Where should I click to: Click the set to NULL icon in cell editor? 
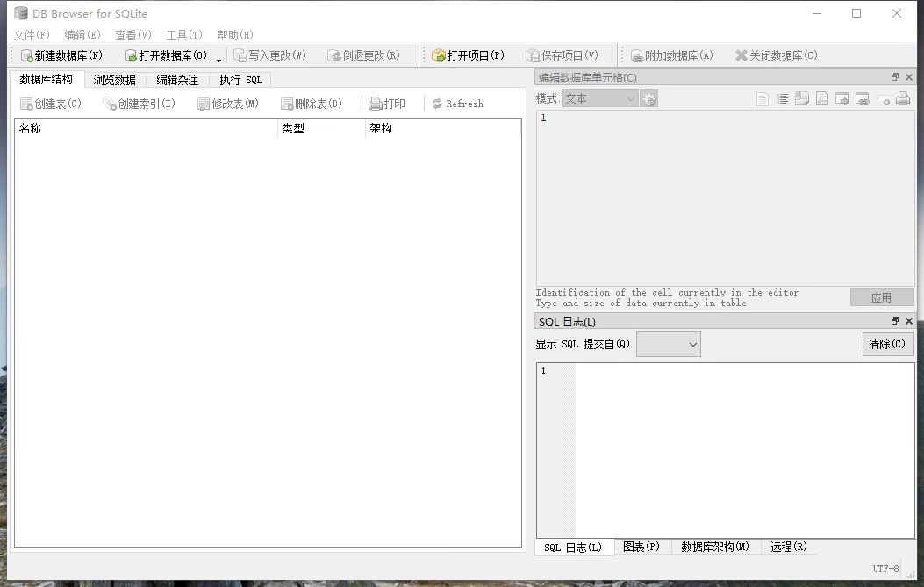[883, 99]
